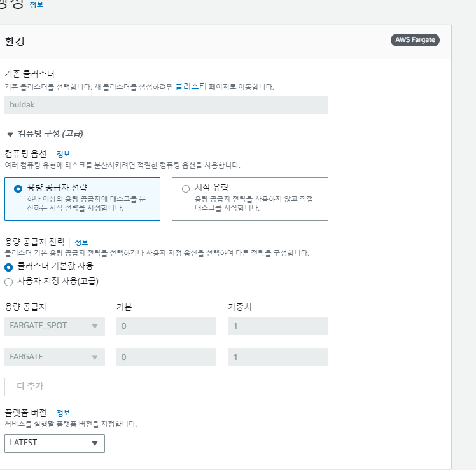This screenshot has width=476, height=470.
Task: Click the 가중치 field for FARGATE_SPOT
Action: [x=278, y=326]
